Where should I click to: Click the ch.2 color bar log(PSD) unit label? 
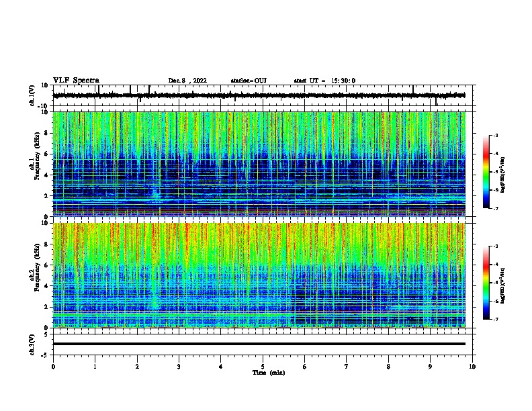pos(503,285)
